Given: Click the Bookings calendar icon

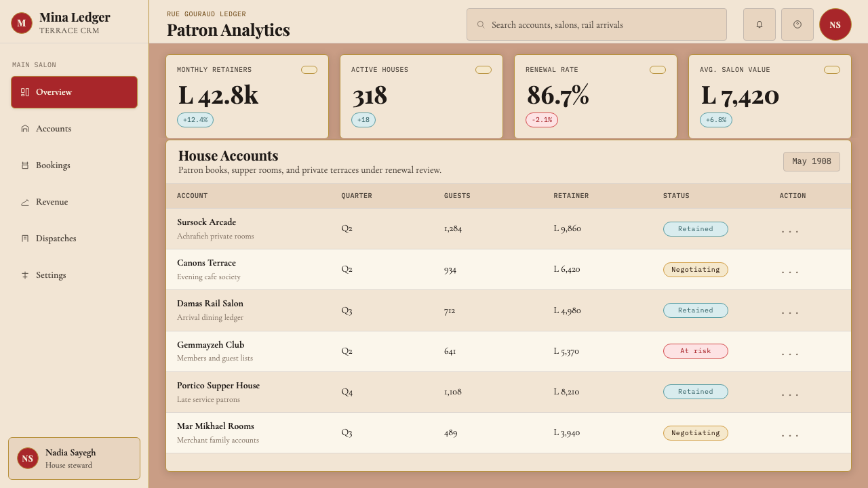Looking at the screenshot, I should point(25,165).
